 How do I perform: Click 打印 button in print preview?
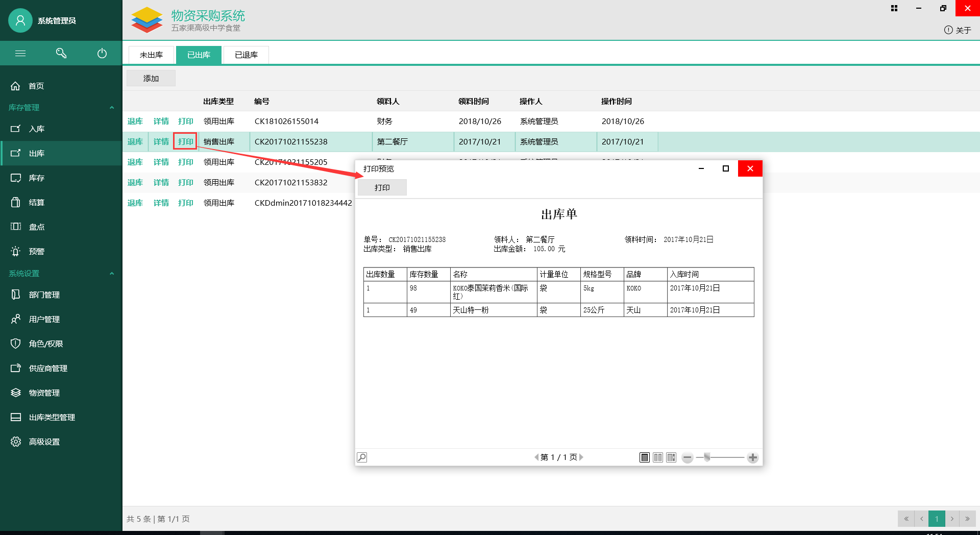pyautogui.click(x=382, y=187)
